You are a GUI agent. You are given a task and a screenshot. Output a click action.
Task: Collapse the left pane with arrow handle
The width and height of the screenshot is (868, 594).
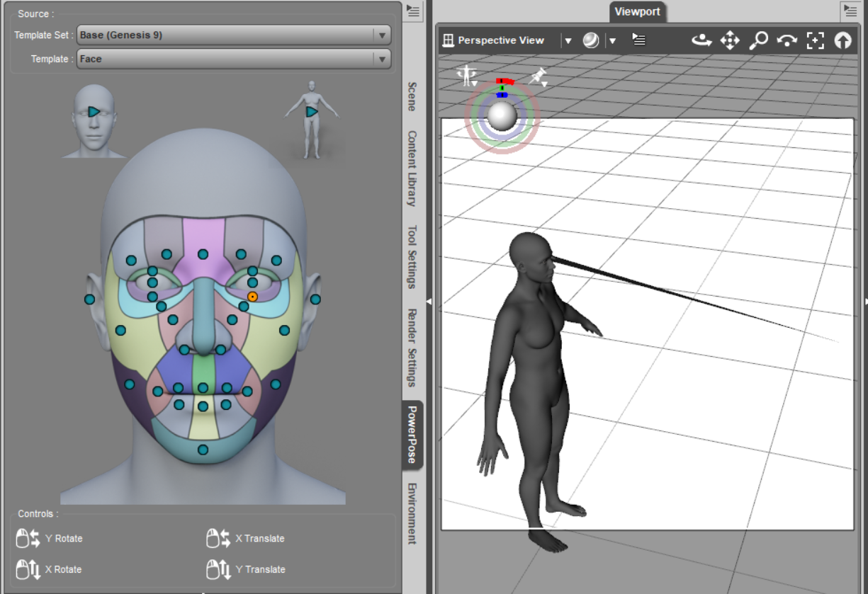[428, 302]
